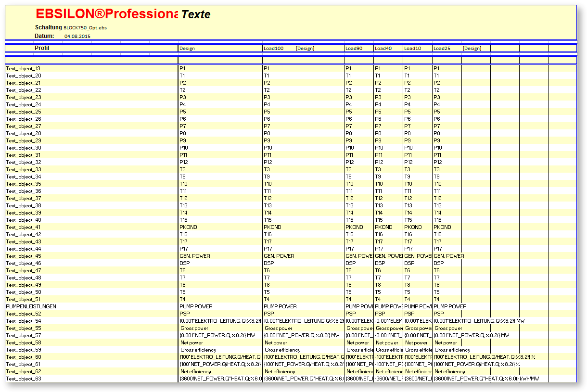Image resolution: width=587 pixels, height=392 pixels.
Task: Select the Load10 column header
Action: coord(412,49)
